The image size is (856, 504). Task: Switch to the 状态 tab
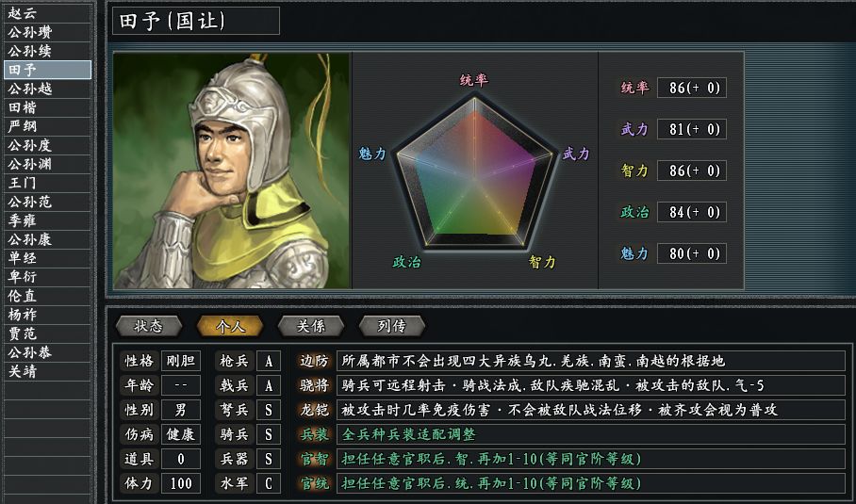(148, 326)
